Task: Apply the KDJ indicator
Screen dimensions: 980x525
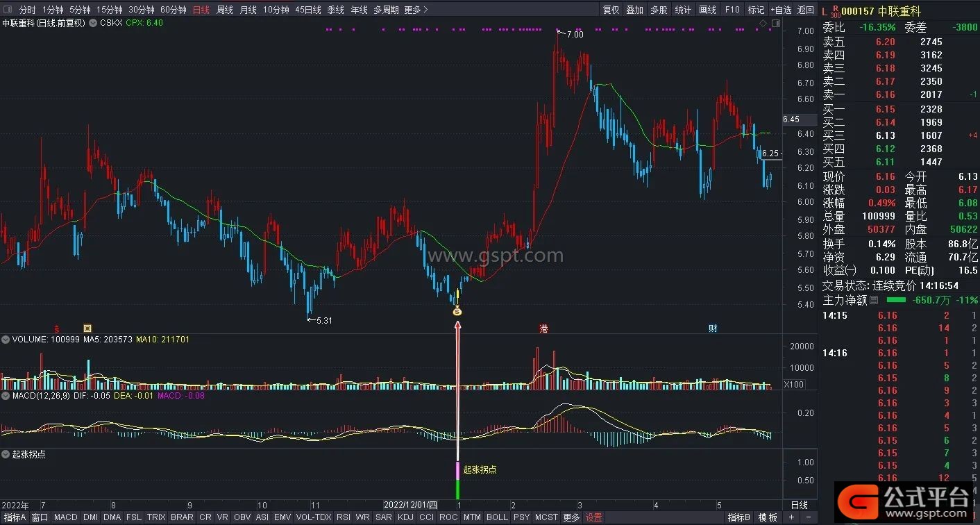Action: click(x=405, y=517)
